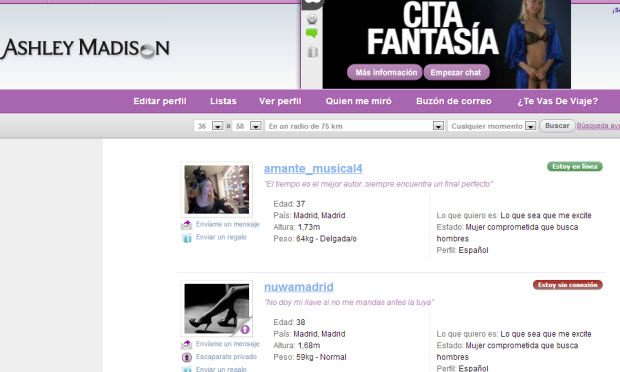The width and height of the screenshot is (620, 372).
Task: Open the 'Cualquier momento' dropdown
Action: pos(492,126)
